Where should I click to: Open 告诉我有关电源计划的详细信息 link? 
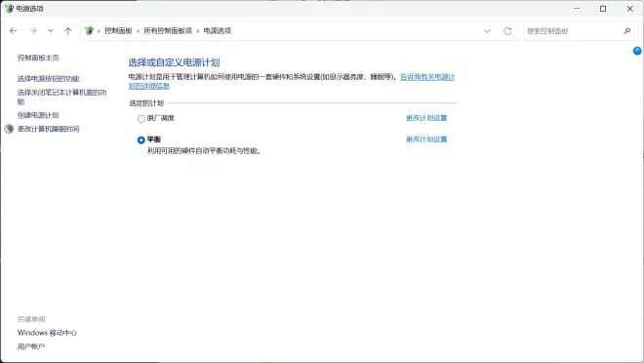click(427, 77)
